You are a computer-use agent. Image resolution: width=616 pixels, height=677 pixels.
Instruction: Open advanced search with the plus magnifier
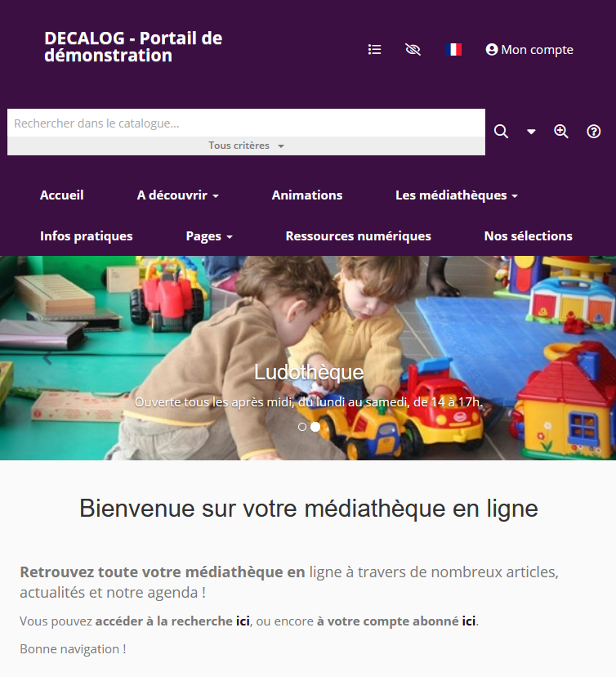coord(560,132)
